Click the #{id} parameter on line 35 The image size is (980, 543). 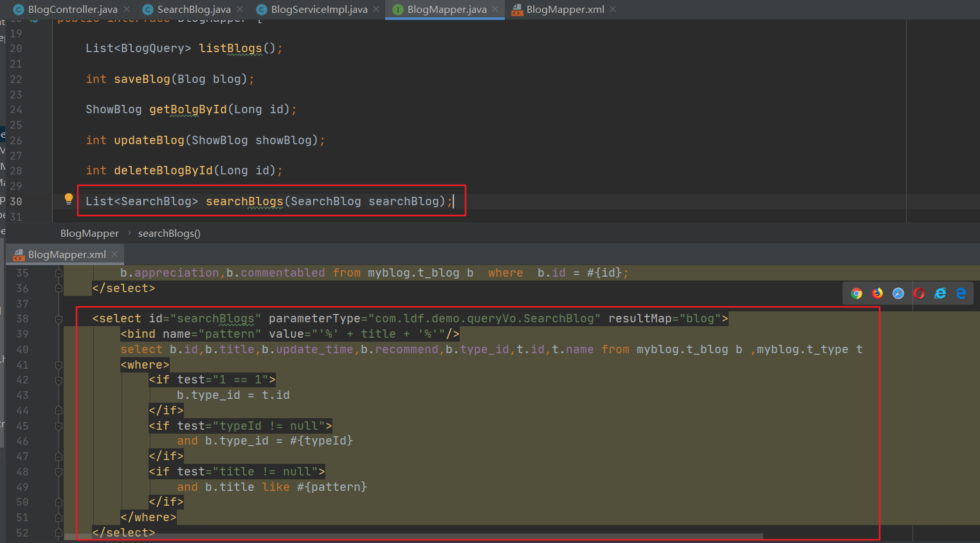point(604,273)
